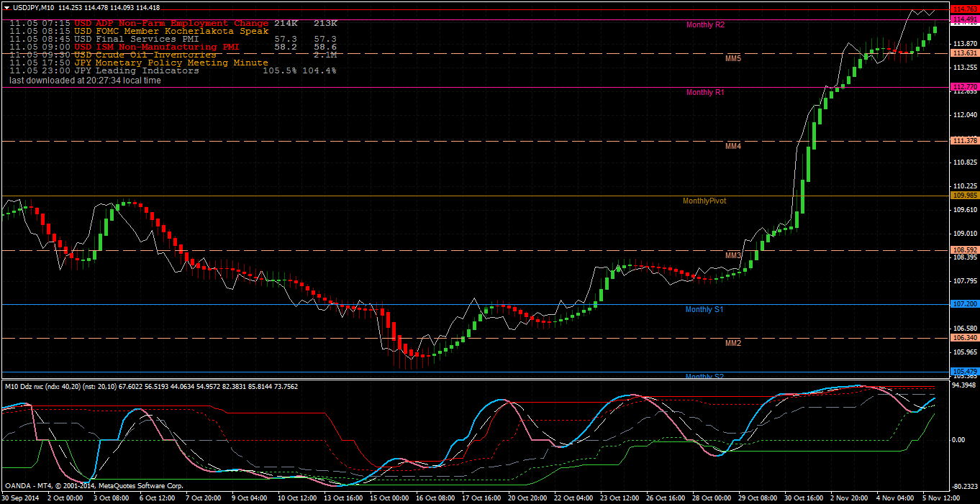
Task: Select the MM2 line label
Action: click(733, 344)
